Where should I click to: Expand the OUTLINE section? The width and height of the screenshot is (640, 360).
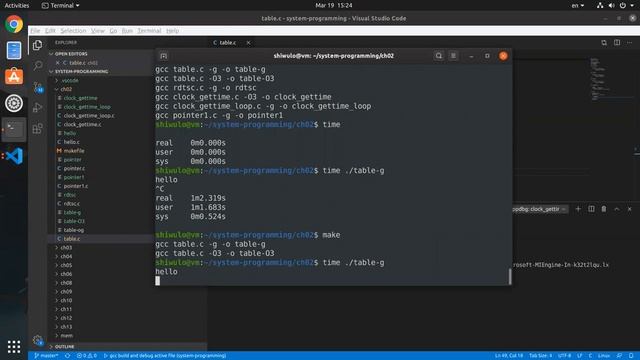62,347
